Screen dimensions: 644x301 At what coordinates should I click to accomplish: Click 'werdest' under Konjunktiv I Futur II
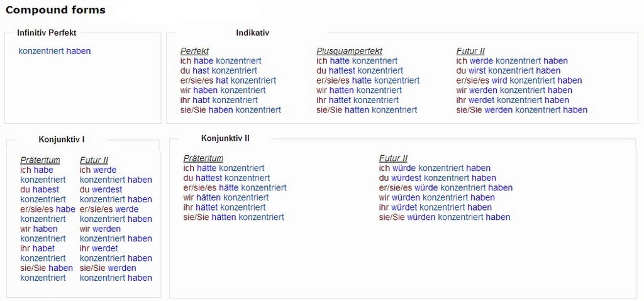[x=107, y=189]
